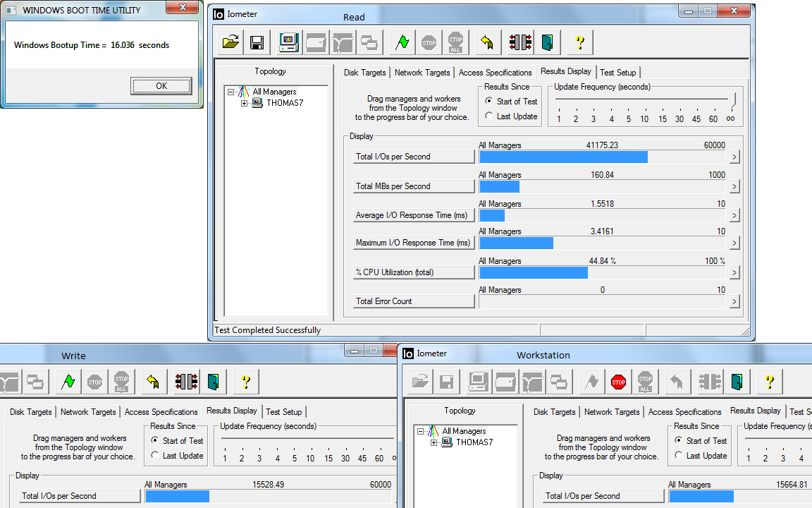Click Stop All icon in Workstation window
This screenshot has height=508, width=812.
click(645, 382)
